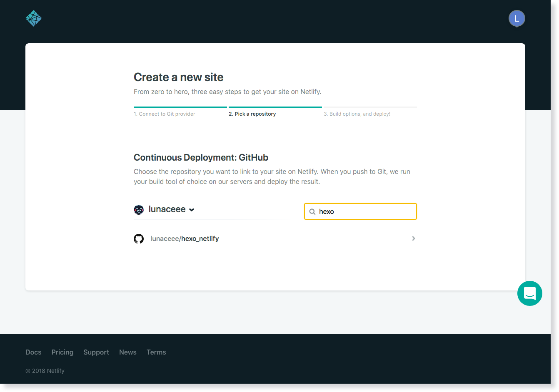Expand the account switcher arrow
The height and width of the screenshot is (392, 559).
coord(192,210)
